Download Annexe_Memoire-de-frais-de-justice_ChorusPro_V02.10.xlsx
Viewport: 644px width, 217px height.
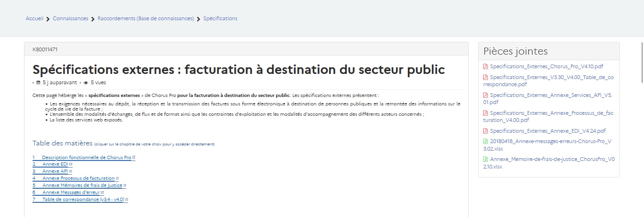click(549, 163)
